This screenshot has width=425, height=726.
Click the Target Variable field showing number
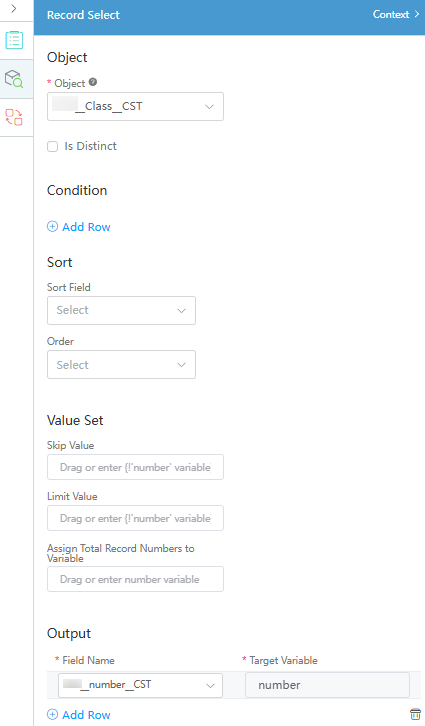click(x=327, y=685)
